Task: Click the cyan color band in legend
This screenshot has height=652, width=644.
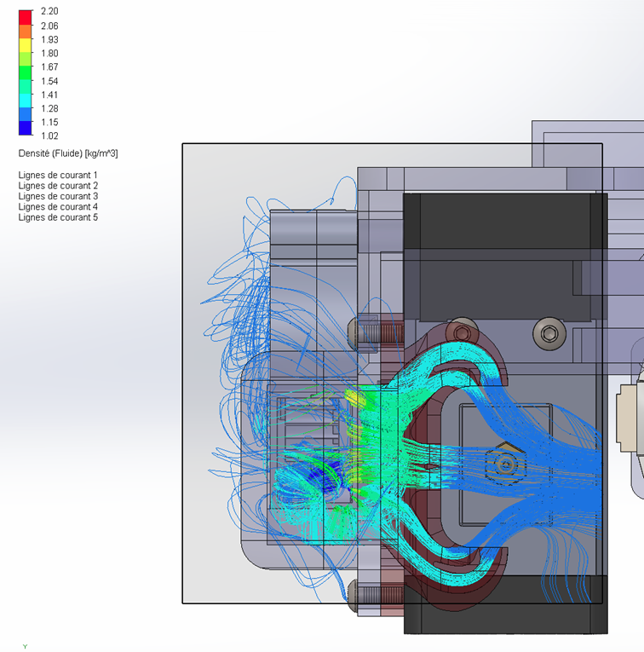Action: click(x=26, y=101)
